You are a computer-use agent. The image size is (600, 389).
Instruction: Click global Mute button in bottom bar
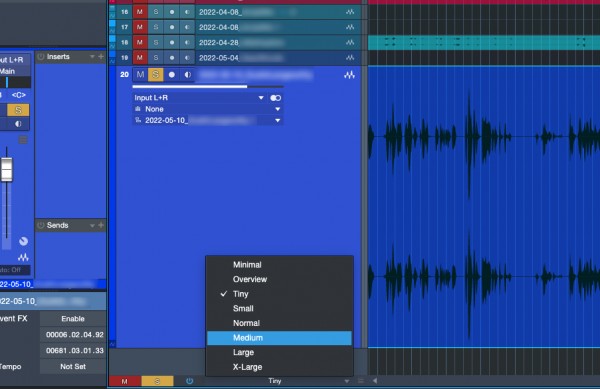coord(125,381)
